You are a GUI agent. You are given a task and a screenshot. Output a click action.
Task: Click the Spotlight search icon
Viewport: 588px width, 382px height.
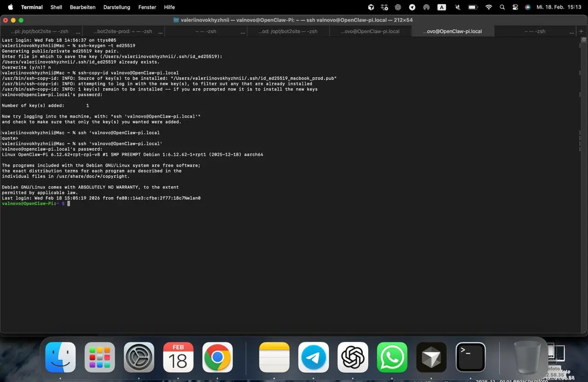pos(502,7)
